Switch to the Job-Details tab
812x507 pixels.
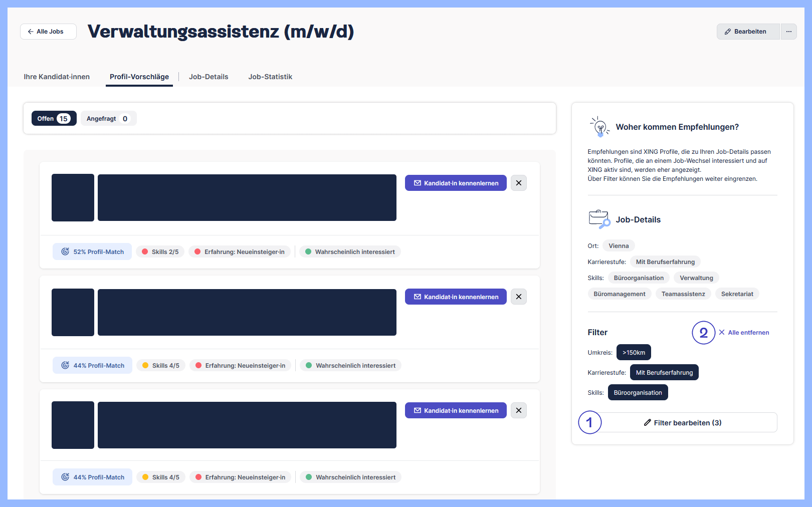pyautogui.click(x=209, y=77)
